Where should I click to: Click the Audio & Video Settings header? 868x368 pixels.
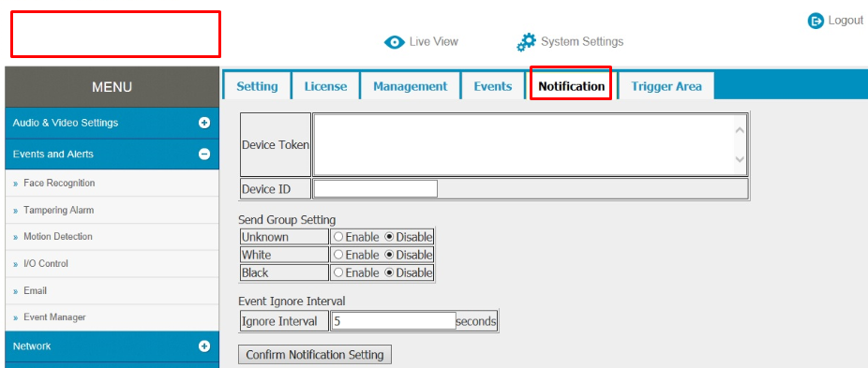(x=112, y=123)
